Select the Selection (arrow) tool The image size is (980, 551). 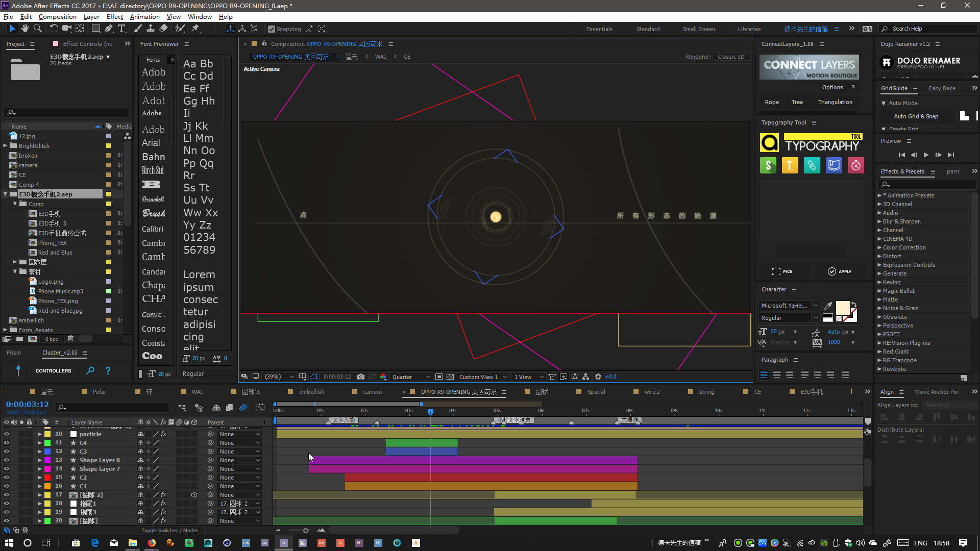[12, 29]
